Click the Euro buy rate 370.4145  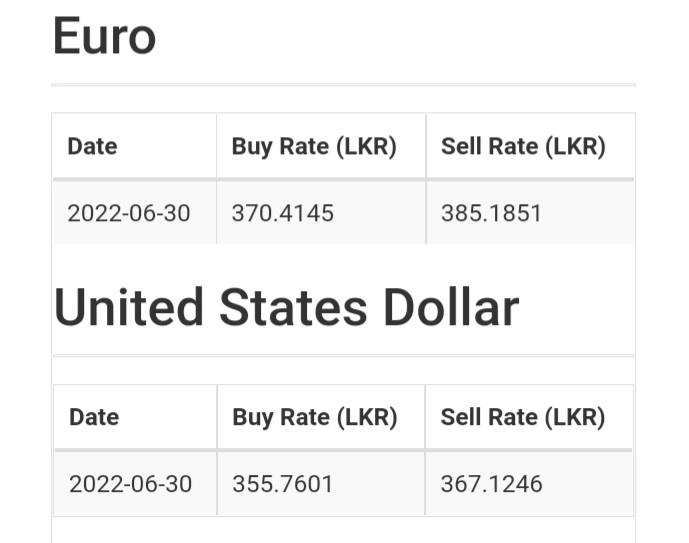click(283, 214)
